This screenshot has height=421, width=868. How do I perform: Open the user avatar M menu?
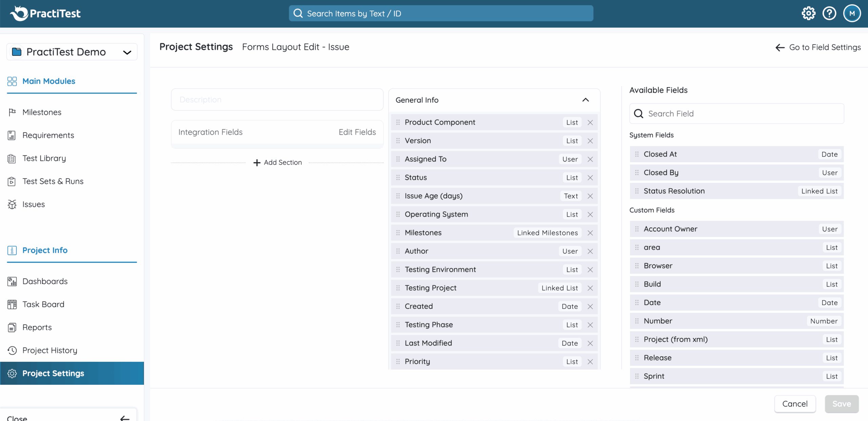coord(852,14)
